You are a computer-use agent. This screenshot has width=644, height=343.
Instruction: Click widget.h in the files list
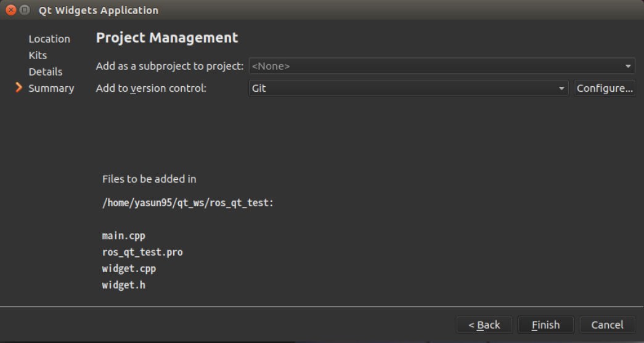(124, 285)
